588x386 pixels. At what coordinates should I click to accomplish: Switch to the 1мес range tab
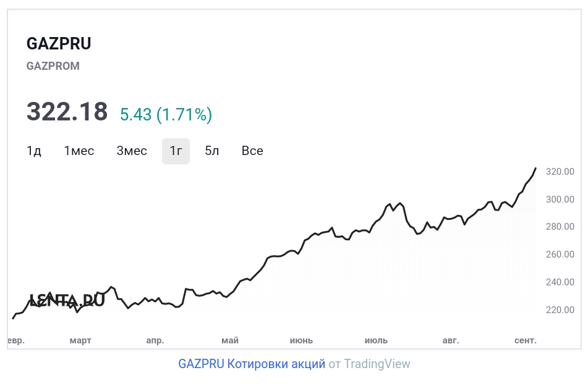79,151
